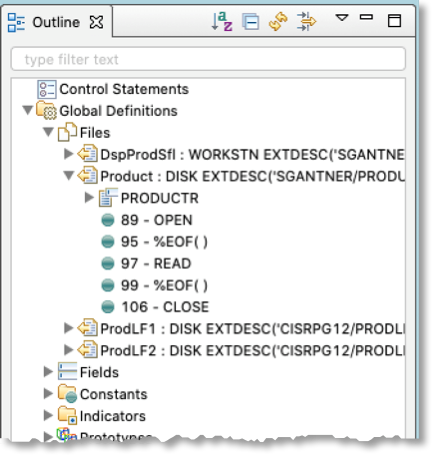432x456 pixels.
Task: Click green dot beside 106 - CLOSE
Action: click(x=108, y=307)
